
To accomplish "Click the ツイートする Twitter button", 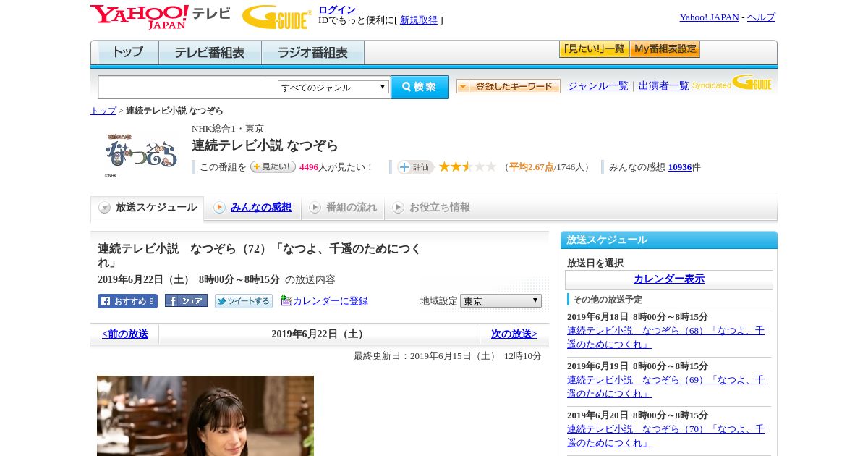I will 244,301.
